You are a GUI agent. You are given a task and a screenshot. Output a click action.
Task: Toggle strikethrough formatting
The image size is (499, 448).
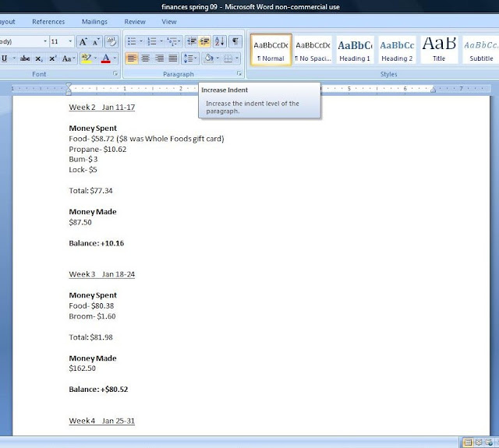(x=25, y=58)
